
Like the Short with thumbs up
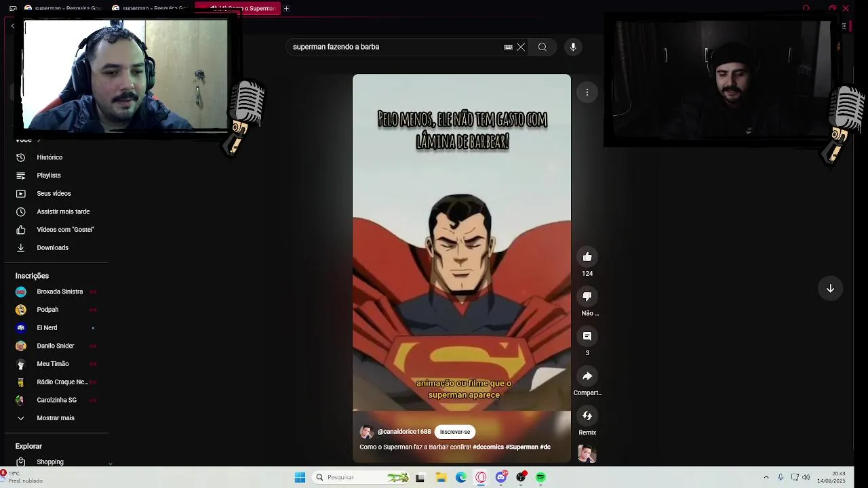[x=587, y=257]
